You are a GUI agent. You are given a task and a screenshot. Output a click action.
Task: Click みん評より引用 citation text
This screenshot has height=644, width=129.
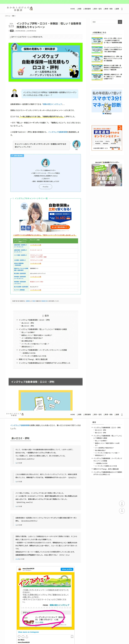click(x=20, y=559)
